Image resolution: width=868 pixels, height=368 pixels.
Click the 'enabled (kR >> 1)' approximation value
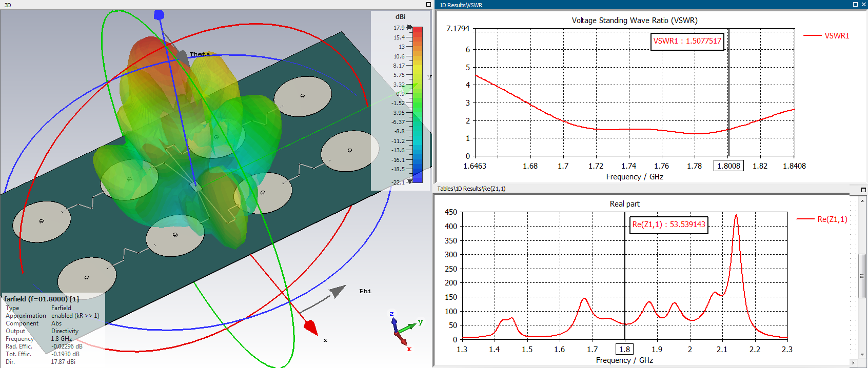point(75,316)
